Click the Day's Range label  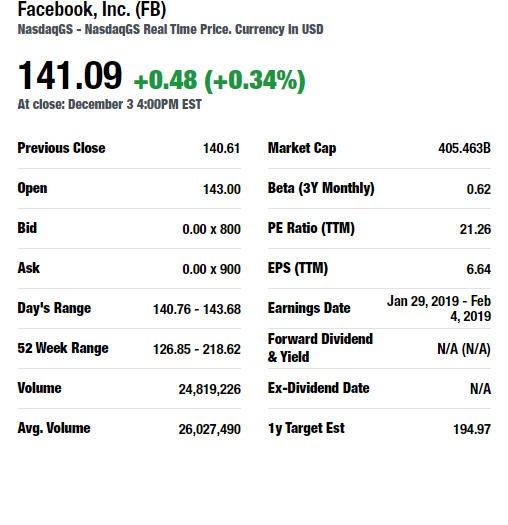[54, 308]
